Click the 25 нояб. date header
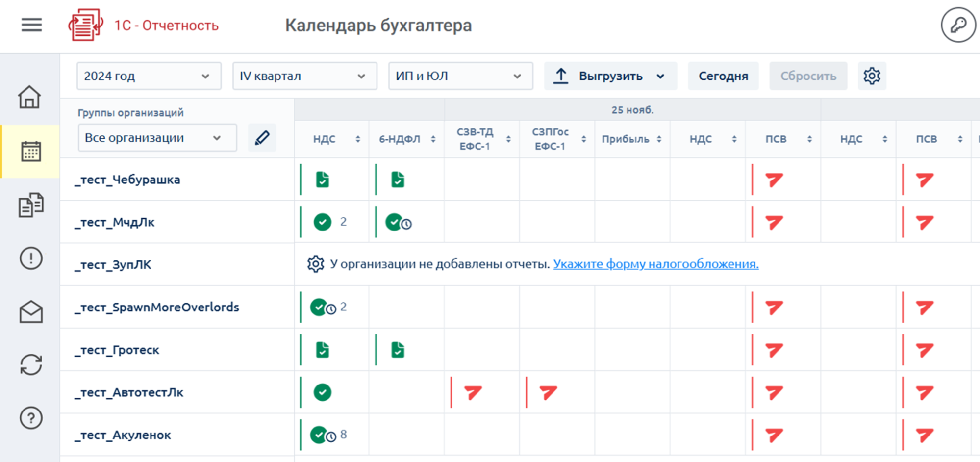The width and height of the screenshot is (980, 462). click(632, 110)
